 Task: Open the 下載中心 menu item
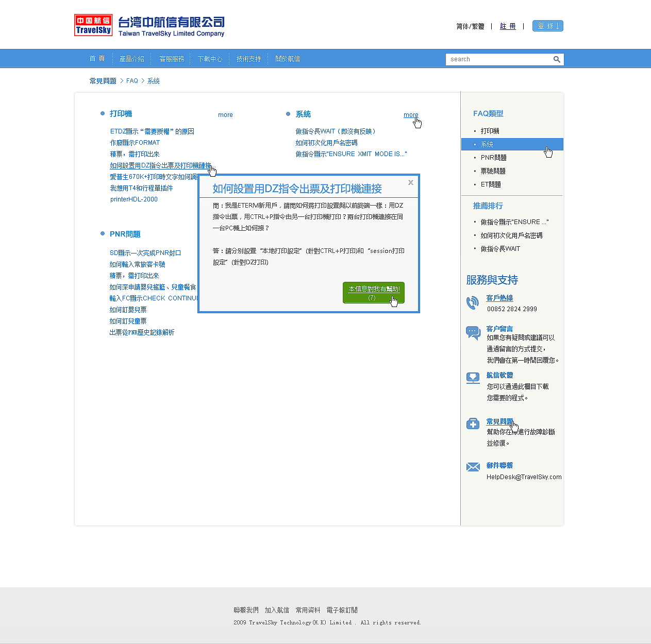(210, 58)
